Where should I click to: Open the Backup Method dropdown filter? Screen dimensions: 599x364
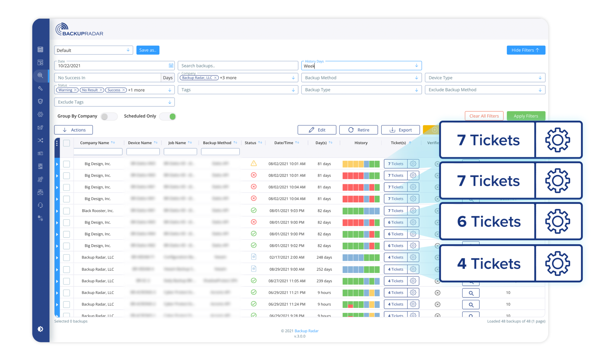coord(361,78)
